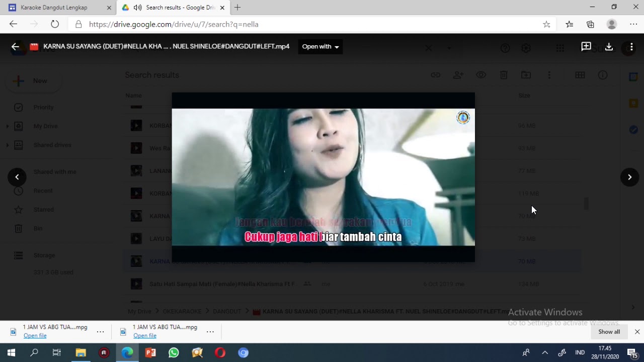Close the video preview with back arrow
644x362 pixels.
[x=15, y=47]
